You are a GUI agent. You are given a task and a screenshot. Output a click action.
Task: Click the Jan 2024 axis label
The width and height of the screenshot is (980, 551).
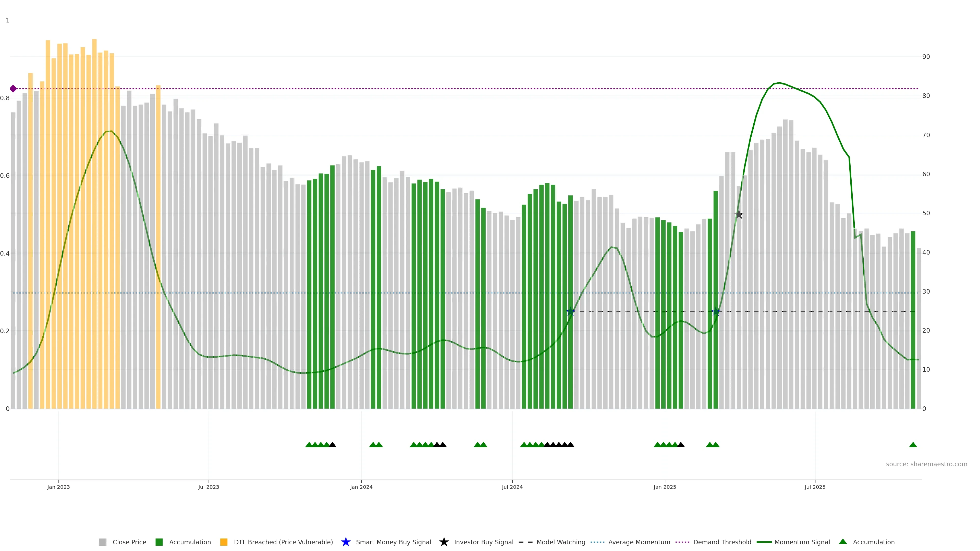361,487
